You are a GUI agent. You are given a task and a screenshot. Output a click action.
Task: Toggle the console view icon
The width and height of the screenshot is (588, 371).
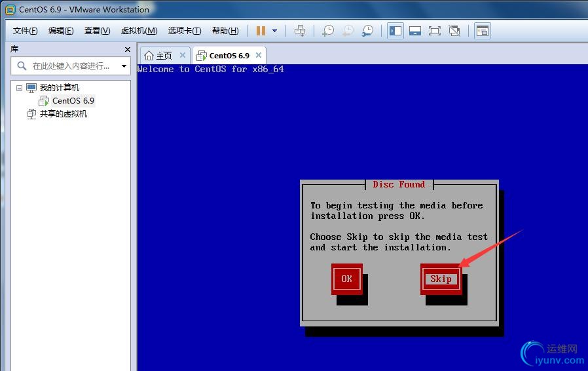click(482, 31)
